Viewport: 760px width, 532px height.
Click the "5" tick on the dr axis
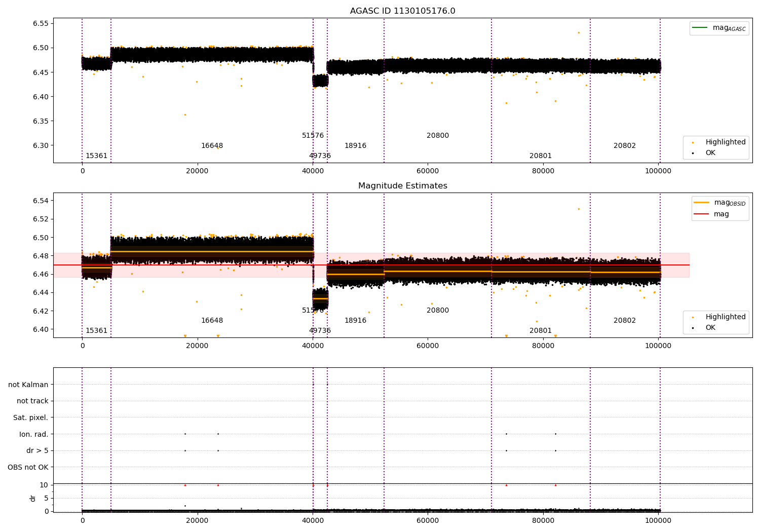click(x=46, y=499)
